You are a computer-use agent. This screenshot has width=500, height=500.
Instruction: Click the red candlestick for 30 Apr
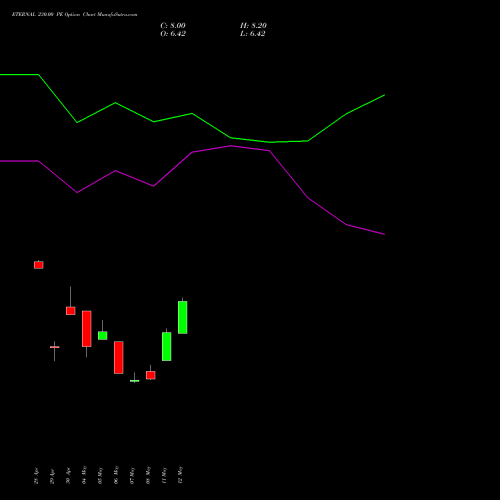pyautogui.click(x=71, y=311)
